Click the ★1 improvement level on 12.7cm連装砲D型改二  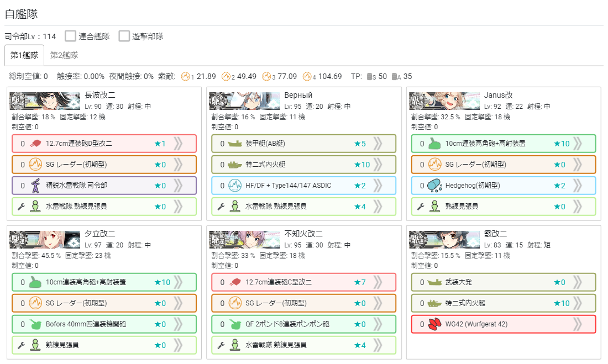click(160, 144)
